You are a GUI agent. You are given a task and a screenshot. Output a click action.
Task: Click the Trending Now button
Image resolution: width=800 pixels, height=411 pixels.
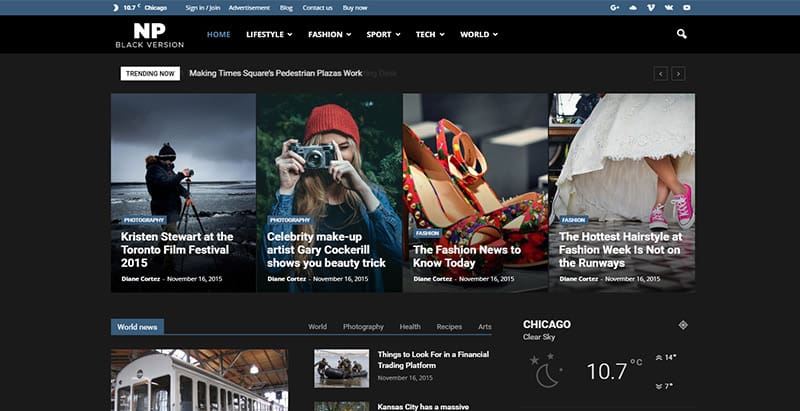[150, 73]
